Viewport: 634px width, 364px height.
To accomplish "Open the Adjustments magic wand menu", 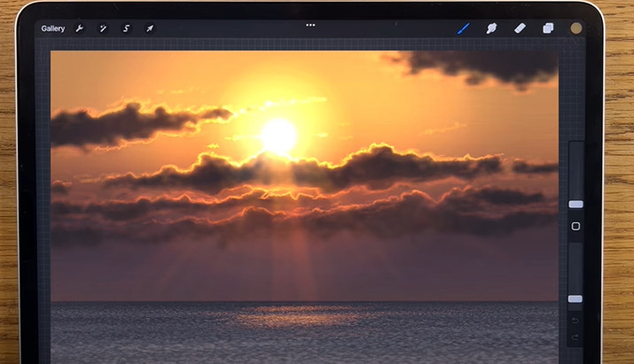I will (103, 28).
